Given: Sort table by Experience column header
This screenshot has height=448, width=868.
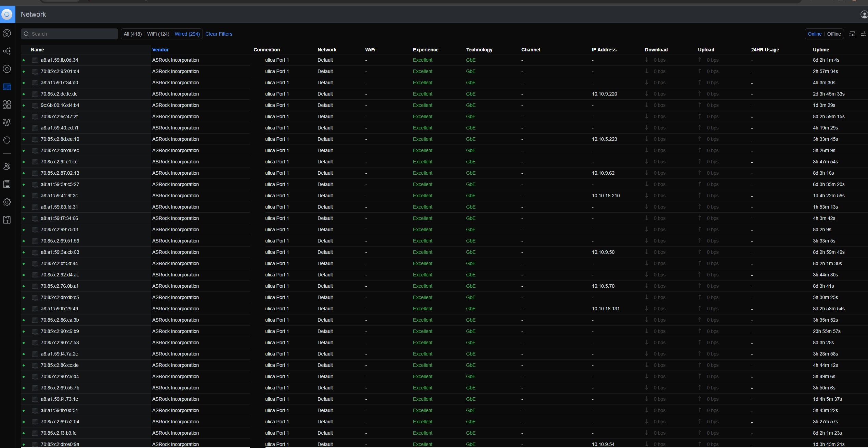Looking at the screenshot, I should point(425,50).
